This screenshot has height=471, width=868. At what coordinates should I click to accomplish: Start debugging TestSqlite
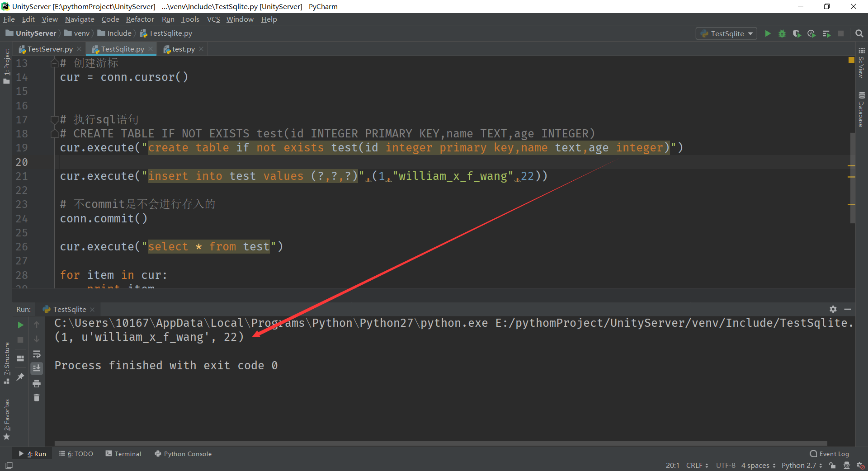[x=782, y=33]
